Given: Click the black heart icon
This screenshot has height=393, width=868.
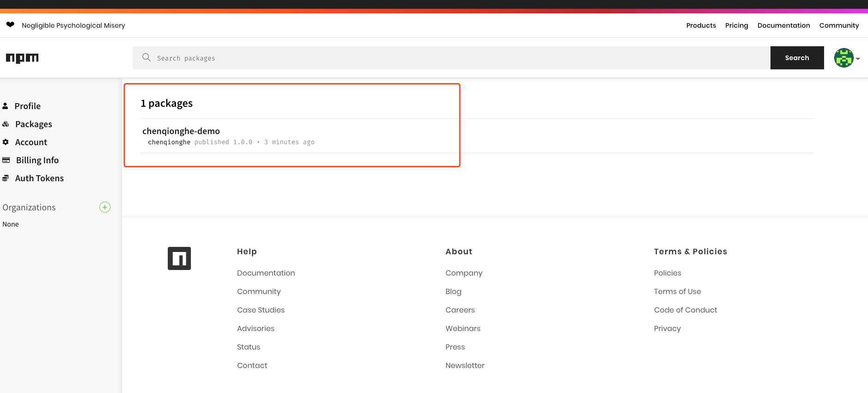Looking at the screenshot, I should [x=10, y=25].
